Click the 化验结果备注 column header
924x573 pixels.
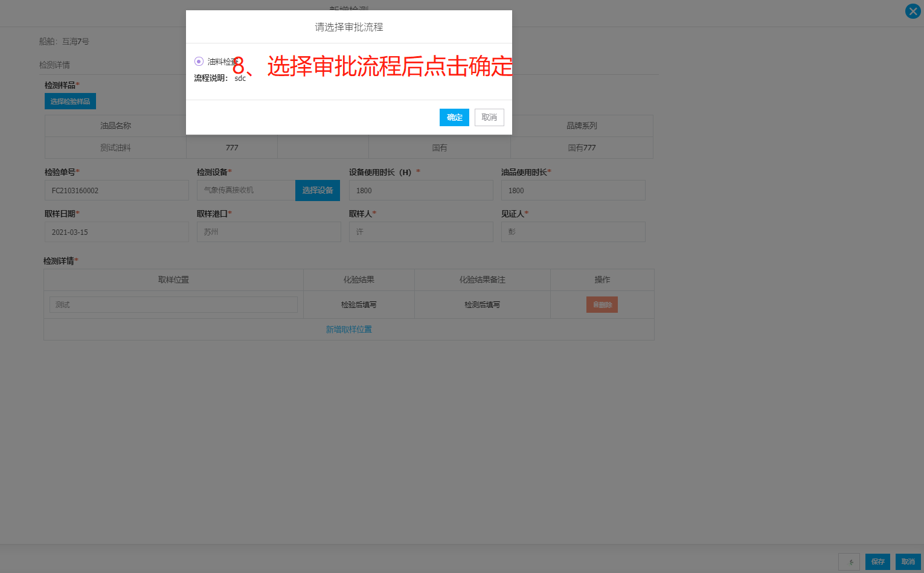[x=482, y=280]
